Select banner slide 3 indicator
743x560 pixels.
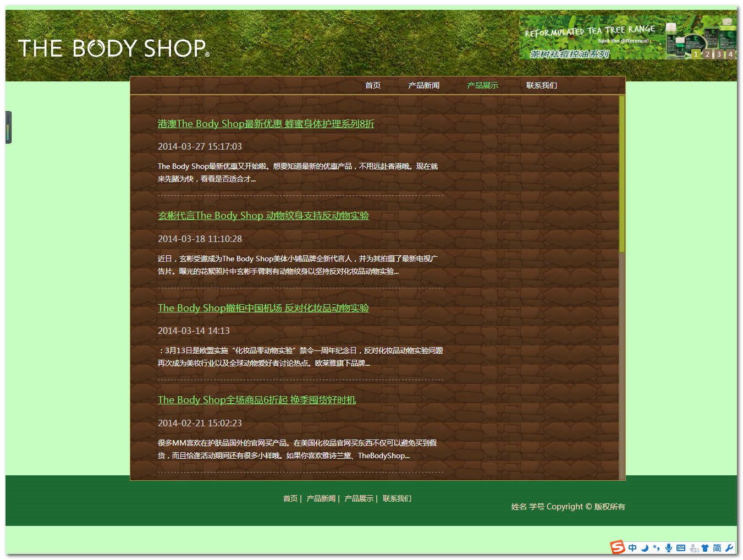click(719, 54)
